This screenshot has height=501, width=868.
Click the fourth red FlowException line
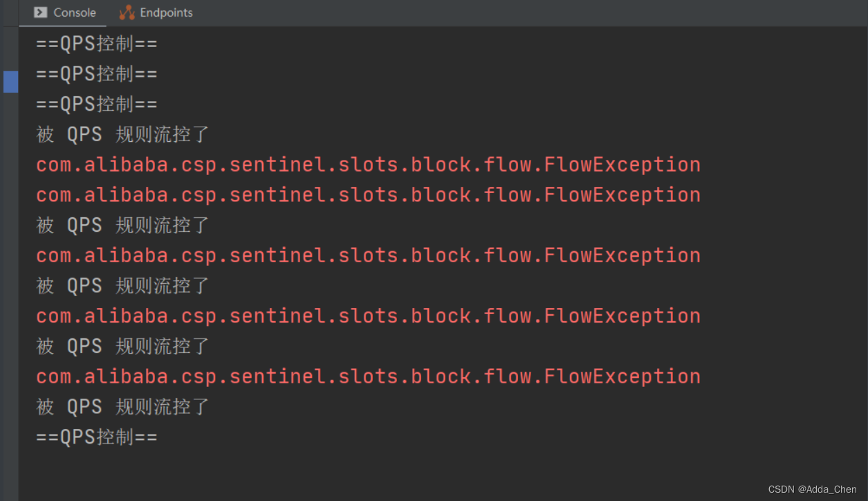(369, 316)
